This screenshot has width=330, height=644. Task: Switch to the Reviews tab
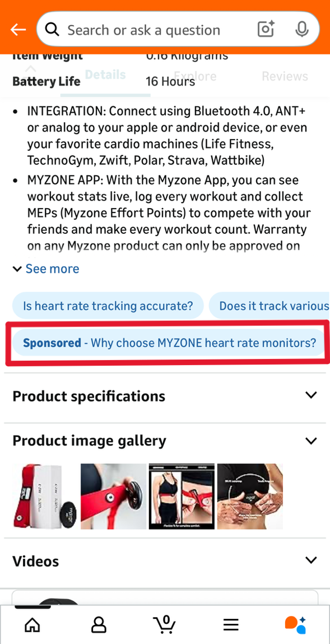285,76
